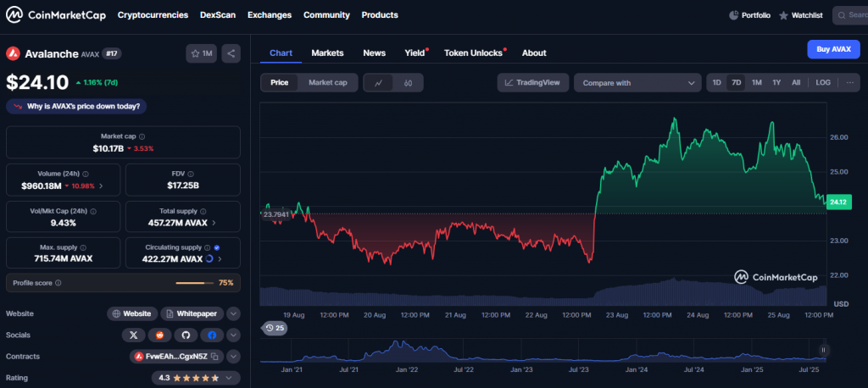The width and height of the screenshot is (868, 388).
Task: Pause the mini timeline chart handle
Action: (824, 351)
